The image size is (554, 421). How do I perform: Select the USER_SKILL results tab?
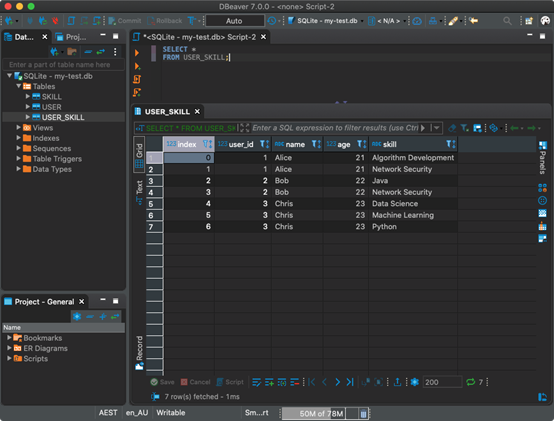point(167,112)
